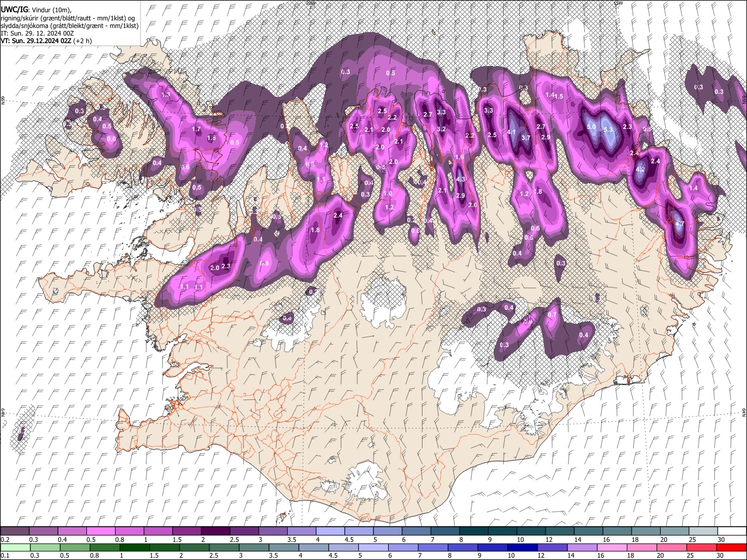Click the '1.6' precipitation value on the map
Viewport: 747px width, 560px height.
click(459, 157)
